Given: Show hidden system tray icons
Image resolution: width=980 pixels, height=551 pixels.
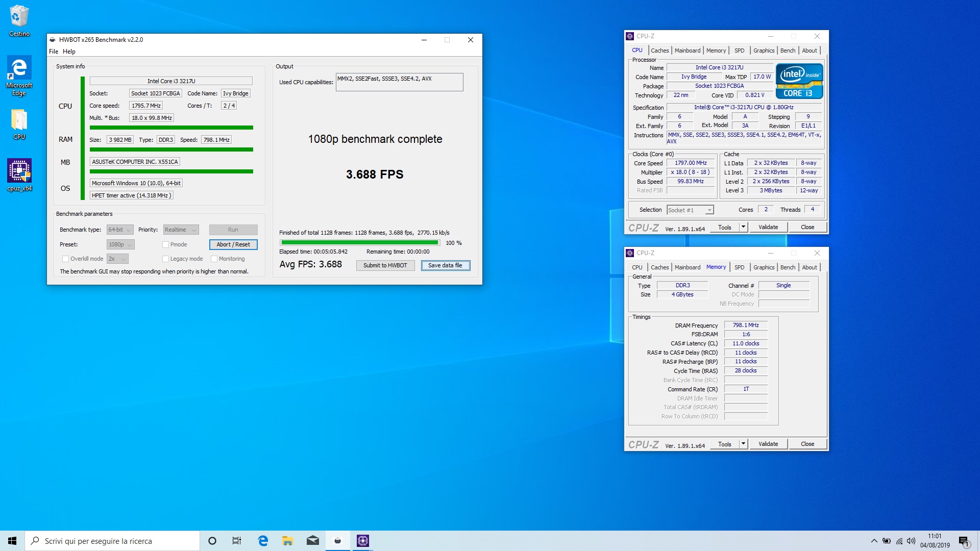Looking at the screenshot, I should click(874, 541).
